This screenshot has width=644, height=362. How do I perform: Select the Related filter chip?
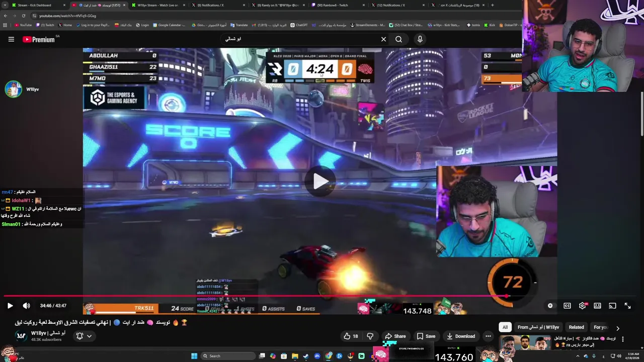coord(576,327)
